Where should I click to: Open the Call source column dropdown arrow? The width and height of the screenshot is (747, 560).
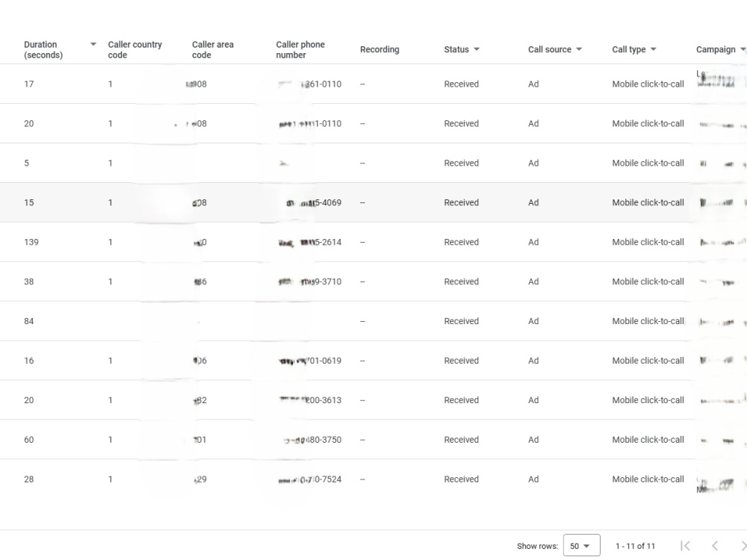(579, 49)
